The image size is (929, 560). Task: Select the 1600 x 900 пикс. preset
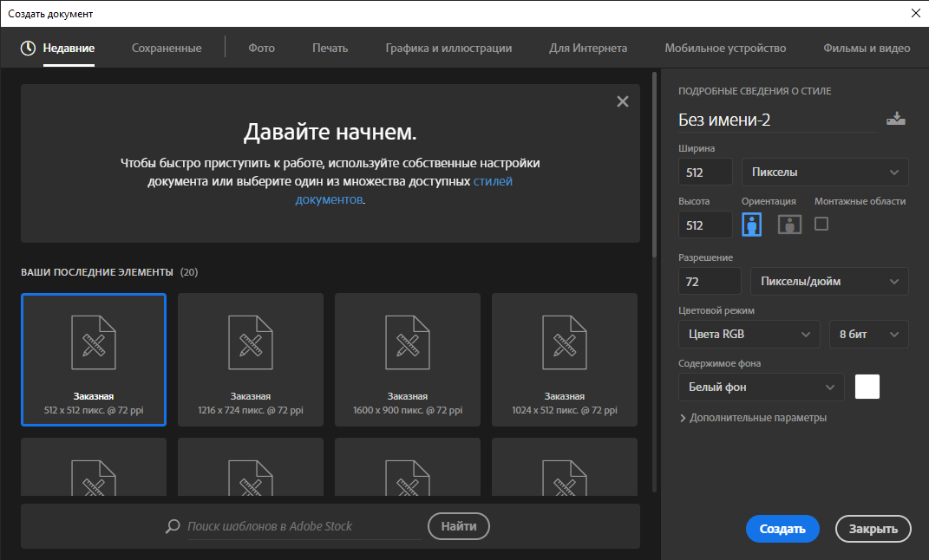coord(408,360)
